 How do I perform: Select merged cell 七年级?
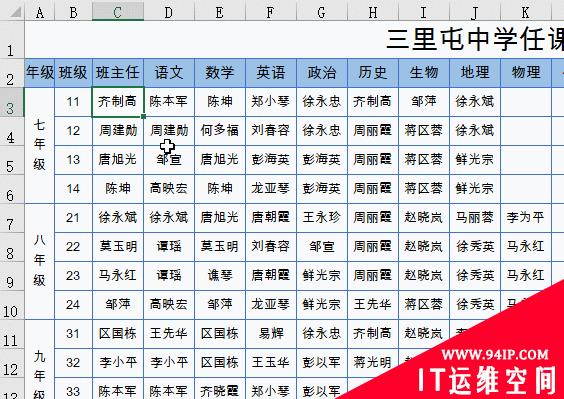(x=40, y=145)
